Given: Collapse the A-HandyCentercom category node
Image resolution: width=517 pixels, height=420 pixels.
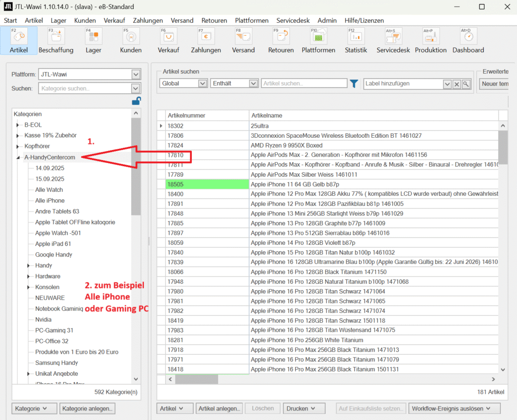Looking at the screenshot, I should [x=18, y=157].
